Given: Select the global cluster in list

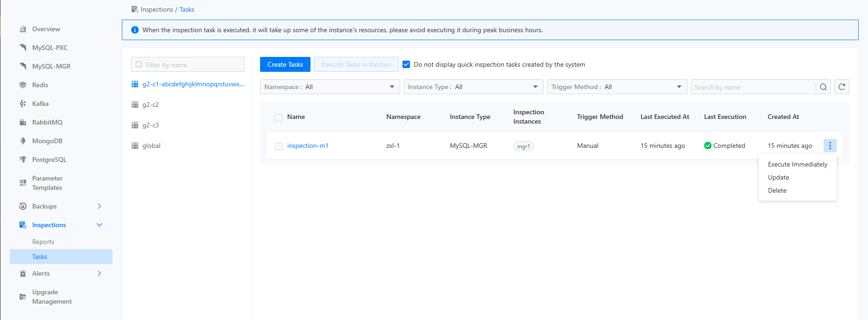Looking at the screenshot, I should pyautogui.click(x=151, y=146).
